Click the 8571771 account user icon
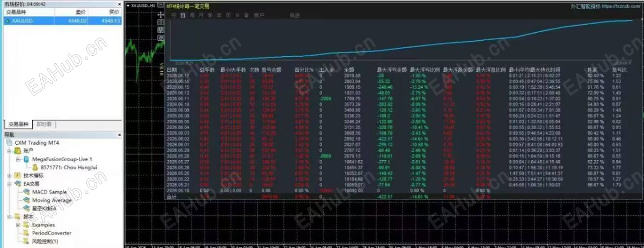The height and width of the screenshot is (248, 644). (35, 167)
